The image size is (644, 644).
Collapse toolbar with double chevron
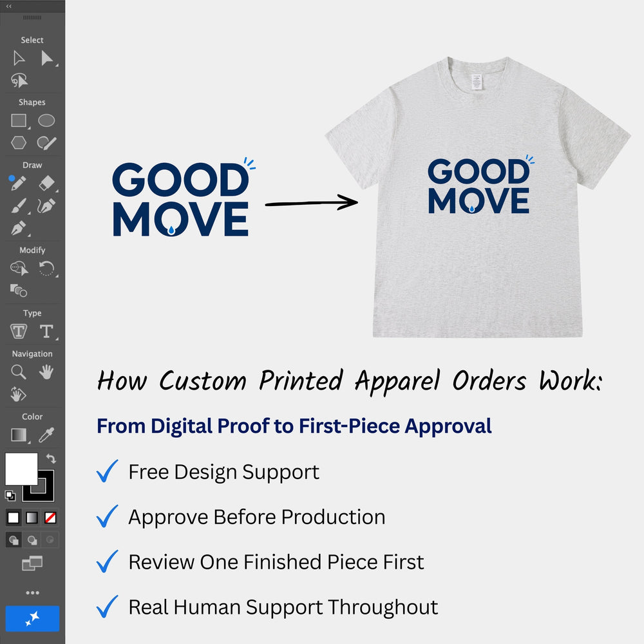[9, 6]
